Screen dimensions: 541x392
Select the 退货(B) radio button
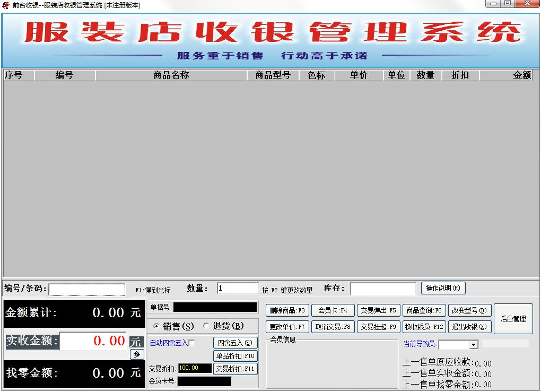point(206,326)
